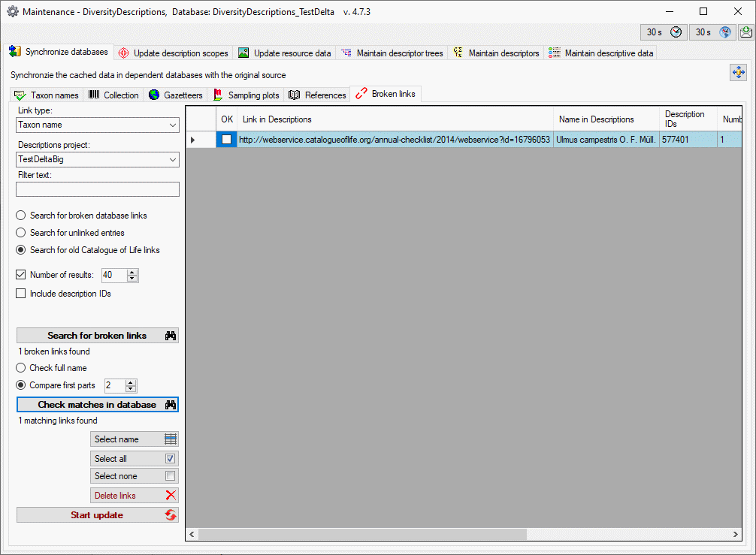Screen dimensions: 756x555
Task: Switch to Update description scopes tab
Action: pos(174,53)
